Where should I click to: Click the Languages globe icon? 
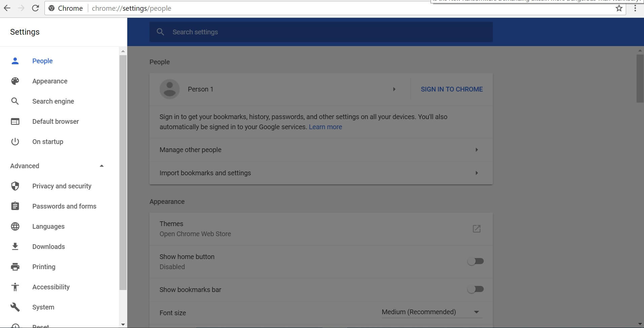[15, 226]
